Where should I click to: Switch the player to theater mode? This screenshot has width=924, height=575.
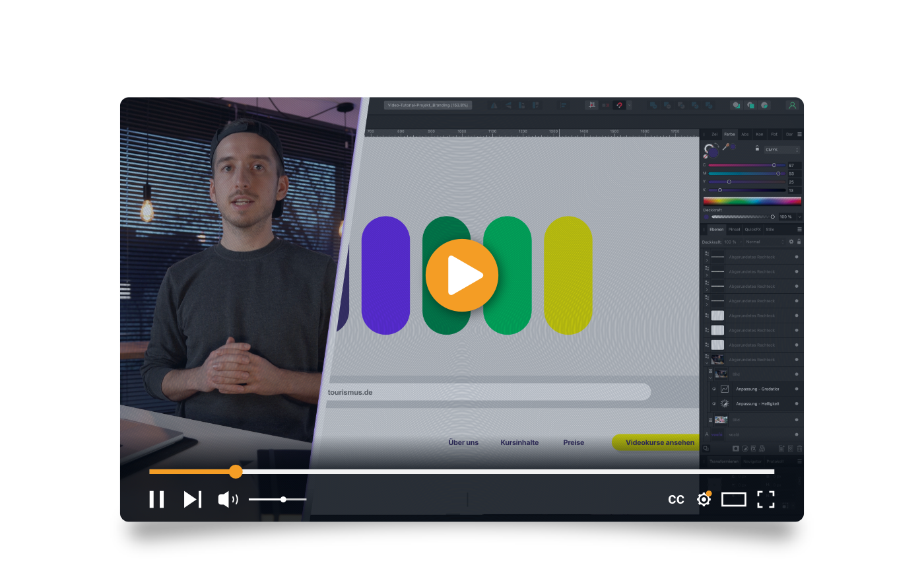[734, 499]
